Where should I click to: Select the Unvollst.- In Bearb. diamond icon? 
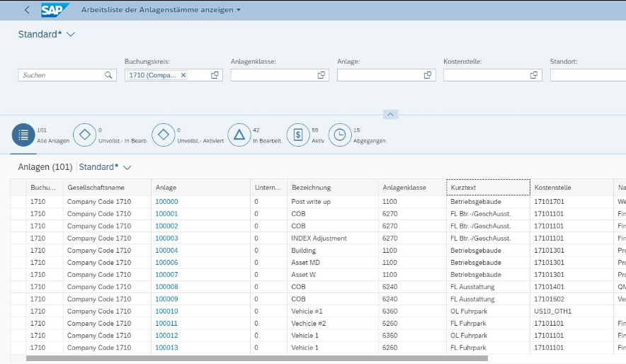tap(85, 135)
